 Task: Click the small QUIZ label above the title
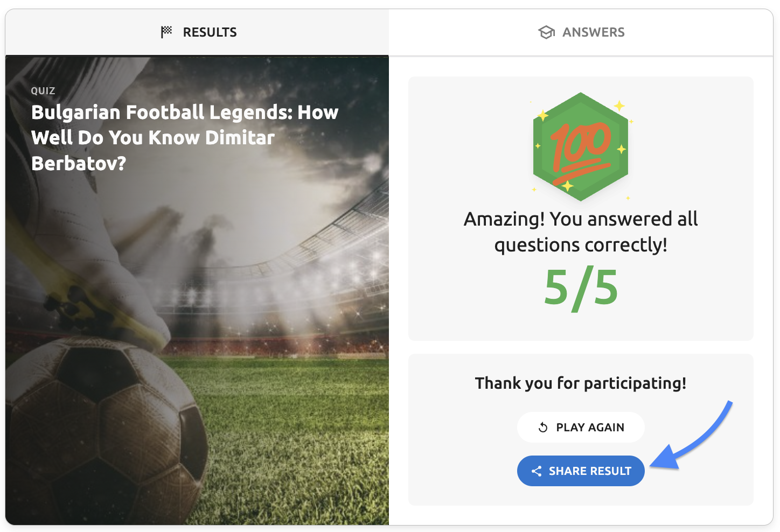coord(43,91)
